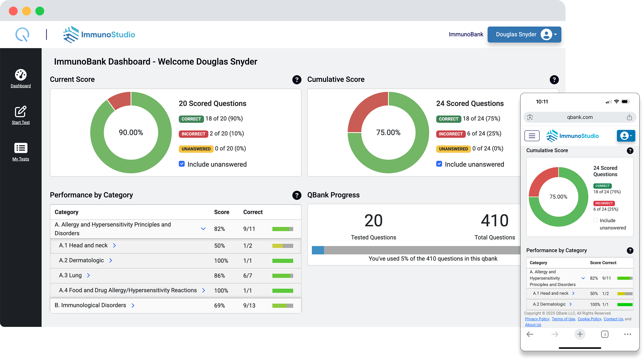Click the 410 Total Questions figure
This screenshot has width=644, height=360.
click(x=495, y=220)
